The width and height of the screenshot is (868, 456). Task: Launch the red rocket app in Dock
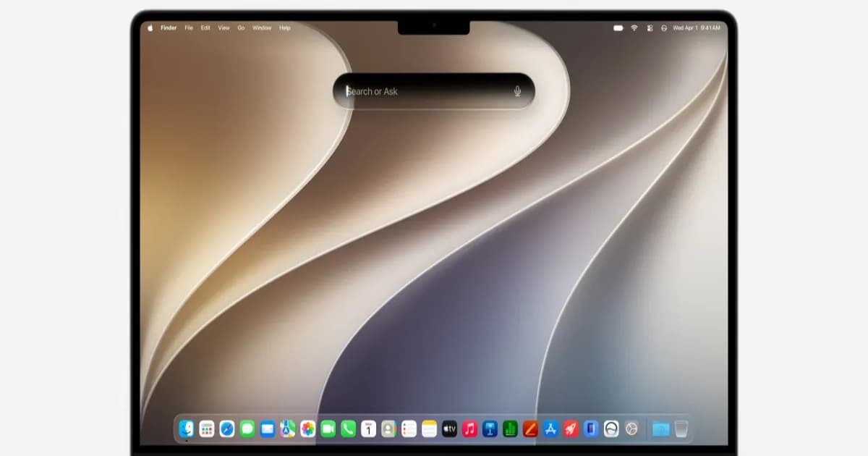[x=571, y=428]
